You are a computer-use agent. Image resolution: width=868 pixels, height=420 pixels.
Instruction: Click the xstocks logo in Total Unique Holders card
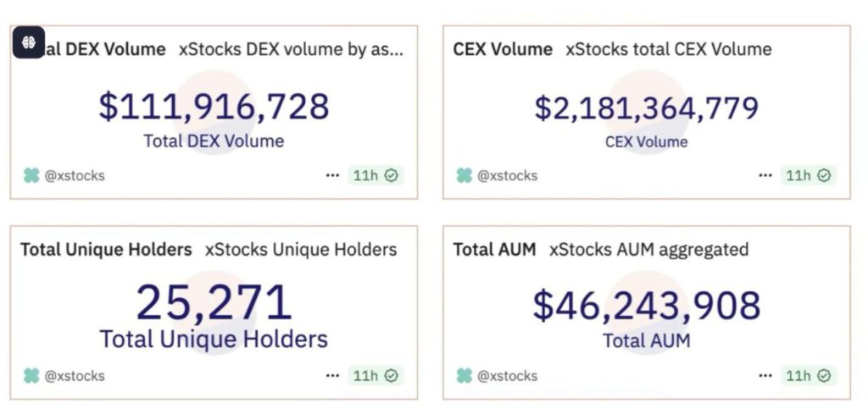[31, 375]
